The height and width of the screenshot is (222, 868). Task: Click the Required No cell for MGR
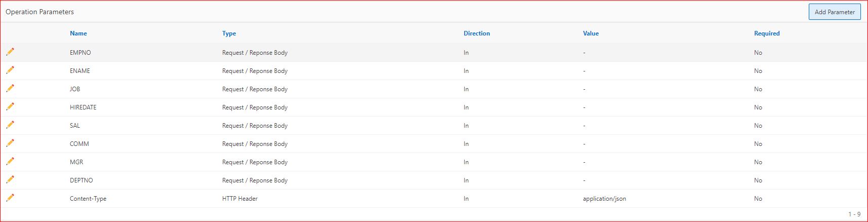758,162
